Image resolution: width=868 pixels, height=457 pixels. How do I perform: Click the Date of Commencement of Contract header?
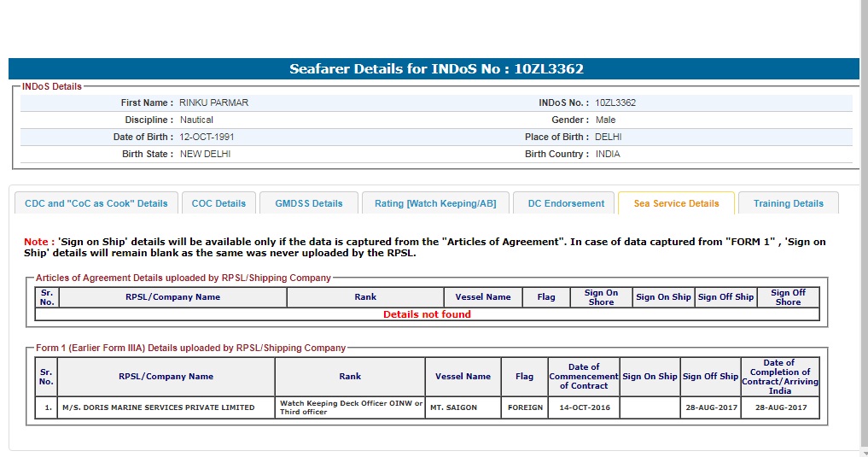(584, 376)
